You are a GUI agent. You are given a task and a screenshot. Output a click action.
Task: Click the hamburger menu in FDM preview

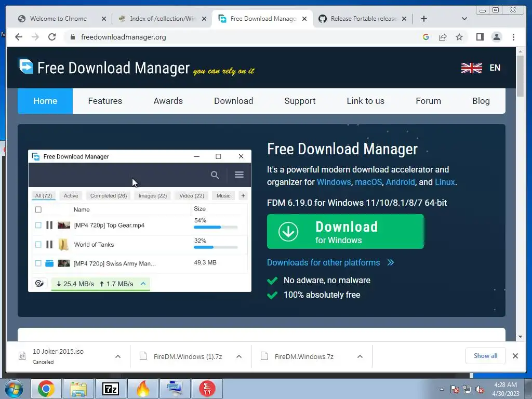click(239, 175)
